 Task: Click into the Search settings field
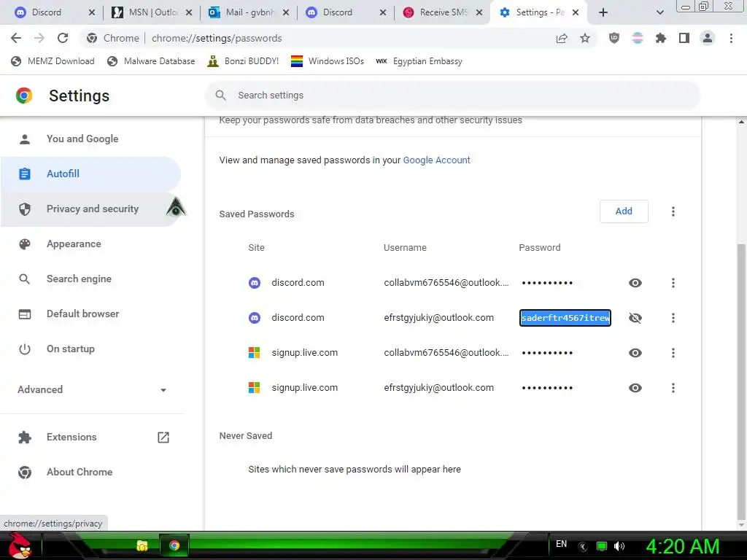(x=452, y=96)
